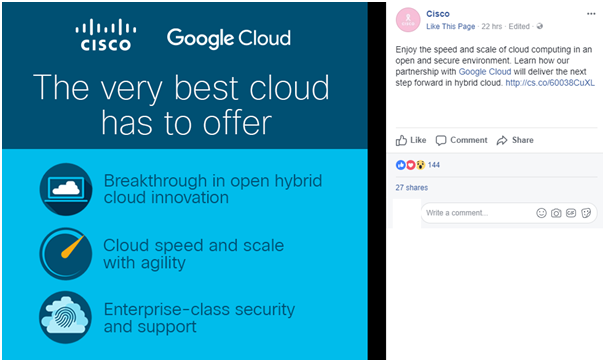This screenshot has width=605, height=362.
Task: Open the emoji picker in comment box
Action: click(x=541, y=213)
